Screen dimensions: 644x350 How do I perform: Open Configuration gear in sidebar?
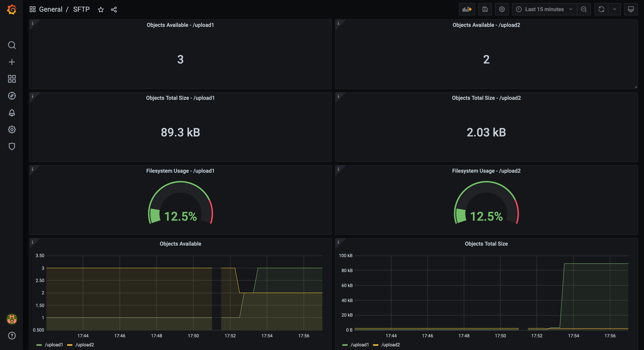coord(12,130)
